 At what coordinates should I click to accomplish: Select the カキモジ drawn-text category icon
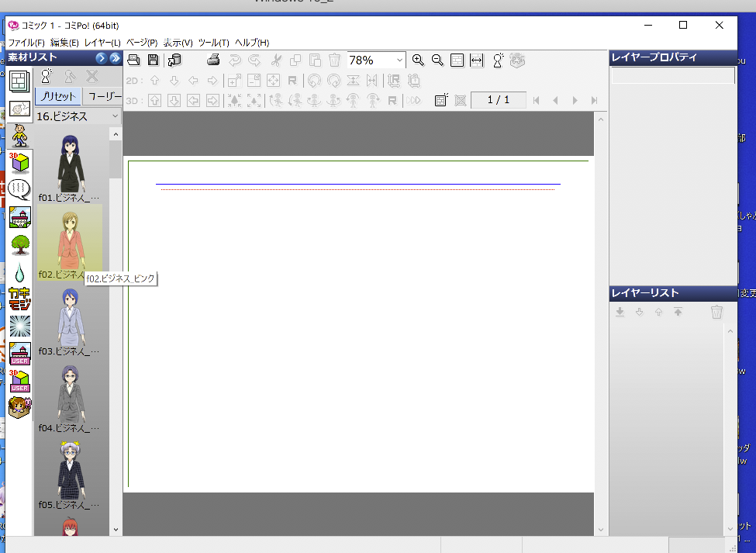(x=19, y=299)
